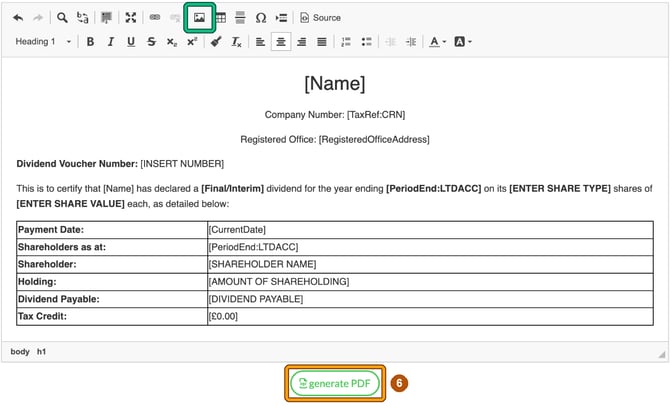Align text to the left
Image resolution: width=670 pixels, height=406 pixels.
click(260, 41)
